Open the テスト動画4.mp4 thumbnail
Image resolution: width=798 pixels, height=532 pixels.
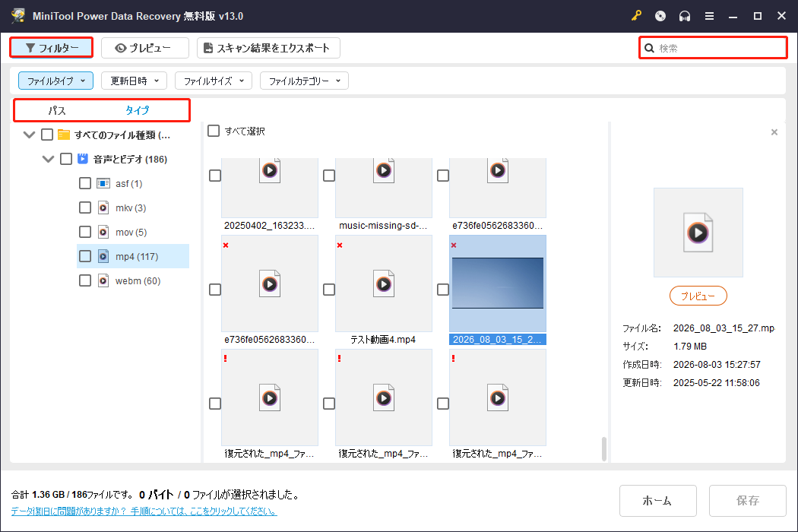point(383,283)
